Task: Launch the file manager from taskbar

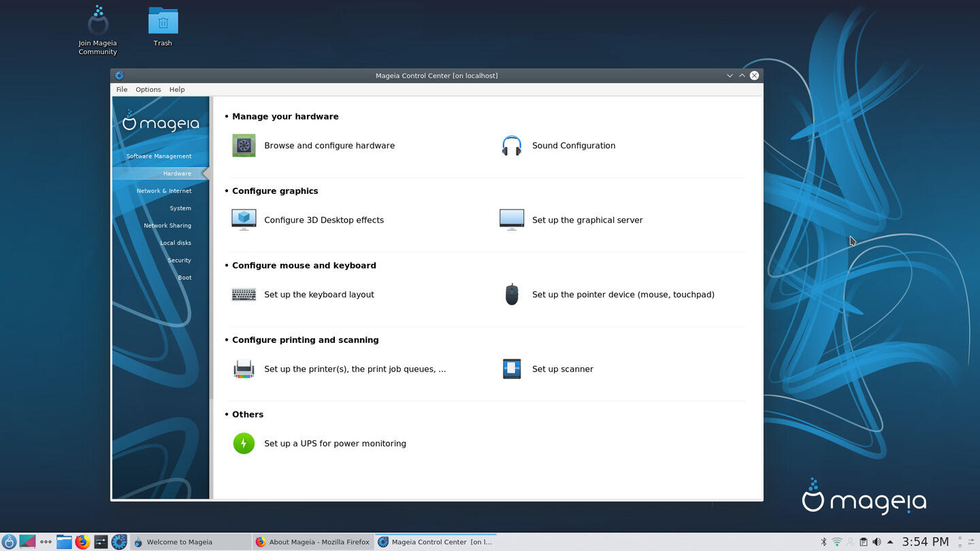Action: pos(64,541)
